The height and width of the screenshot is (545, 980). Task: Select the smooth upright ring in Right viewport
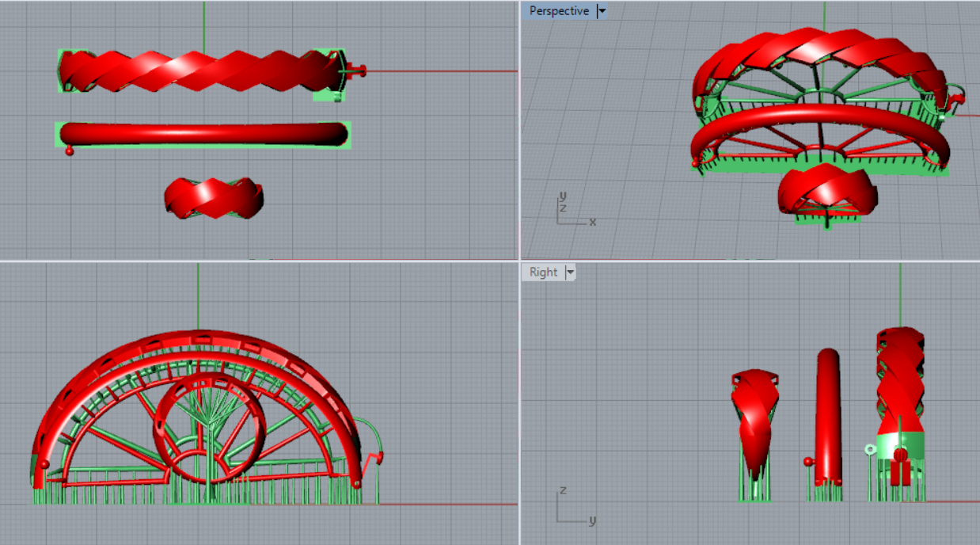click(x=828, y=412)
